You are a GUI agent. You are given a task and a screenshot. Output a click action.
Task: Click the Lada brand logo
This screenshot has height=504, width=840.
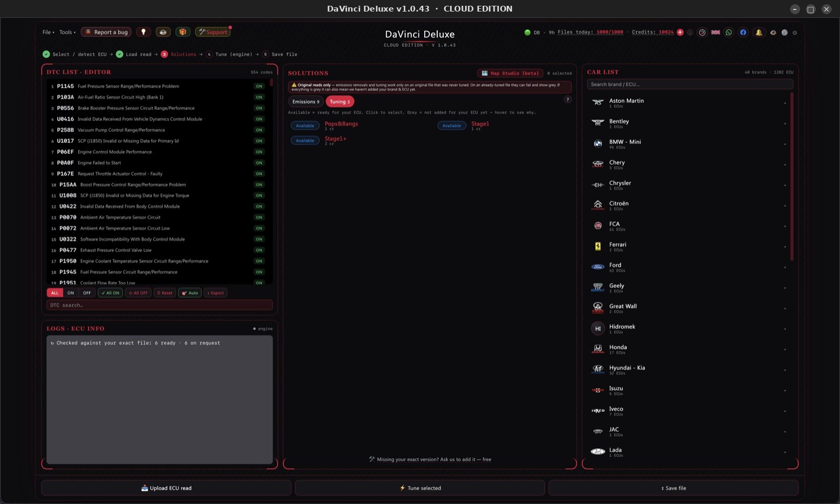[x=598, y=451]
